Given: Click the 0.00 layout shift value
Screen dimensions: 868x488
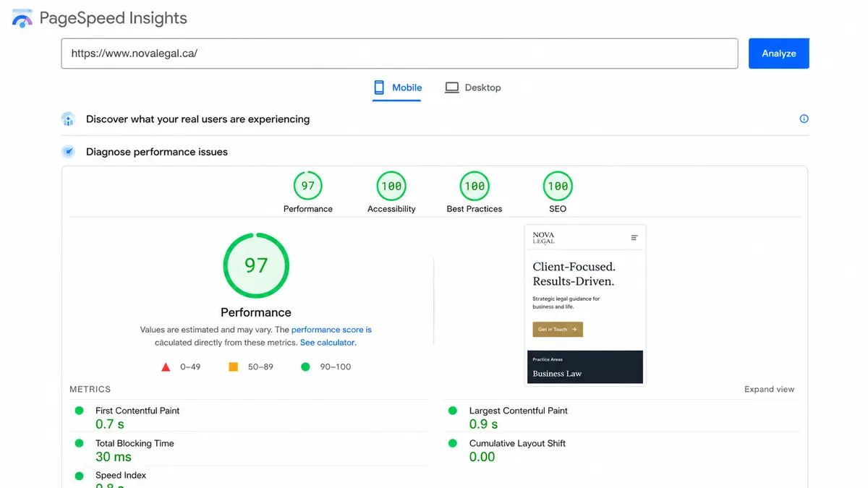Looking at the screenshot, I should [x=482, y=457].
